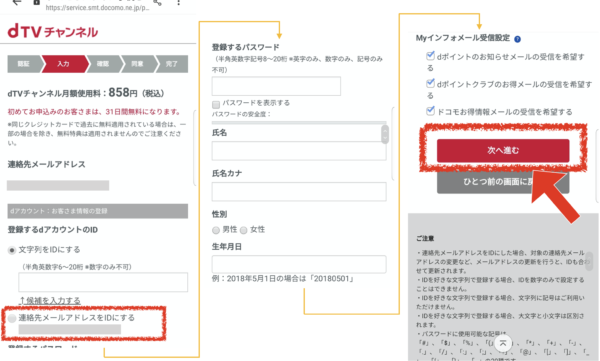The image size is (600, 361).
Task: Click the ひとつ前の画面に戻る button
Action: click(503, 182)
